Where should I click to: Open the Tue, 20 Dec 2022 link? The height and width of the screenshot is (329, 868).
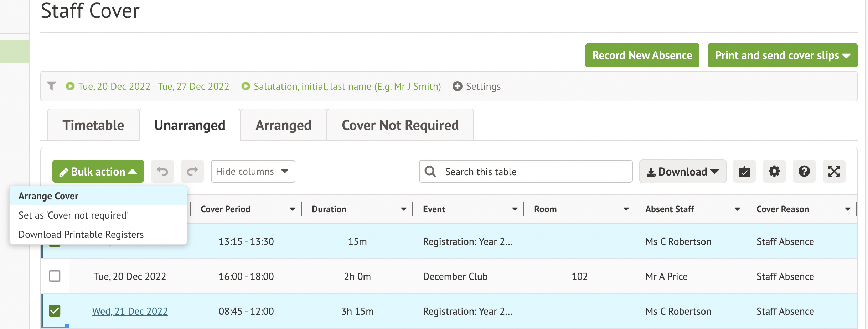tap(130, 277)
